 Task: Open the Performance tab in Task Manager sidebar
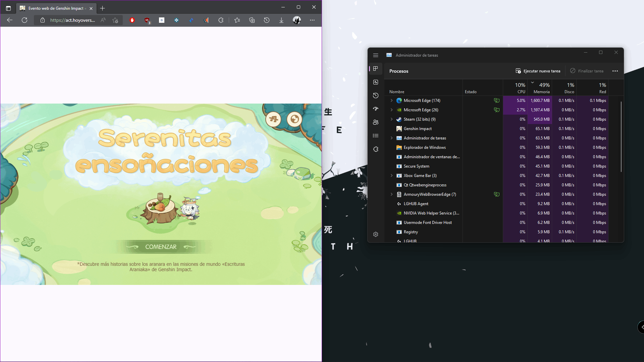(376, 82)
